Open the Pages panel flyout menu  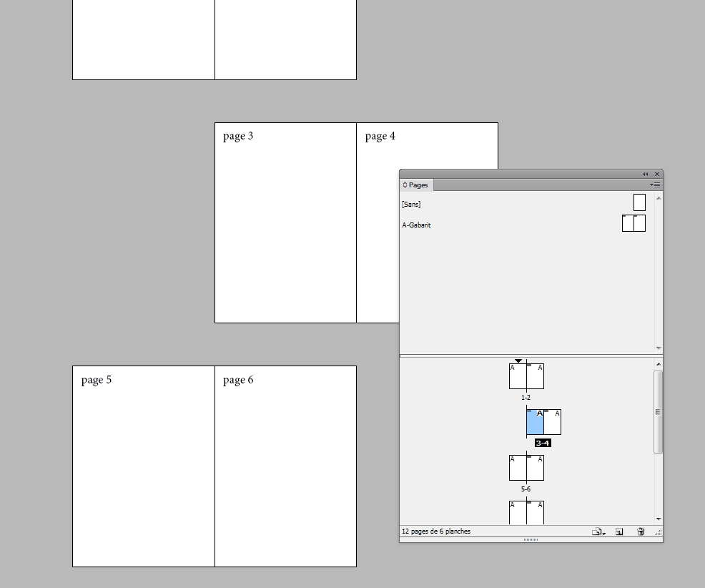click(654, 185)
